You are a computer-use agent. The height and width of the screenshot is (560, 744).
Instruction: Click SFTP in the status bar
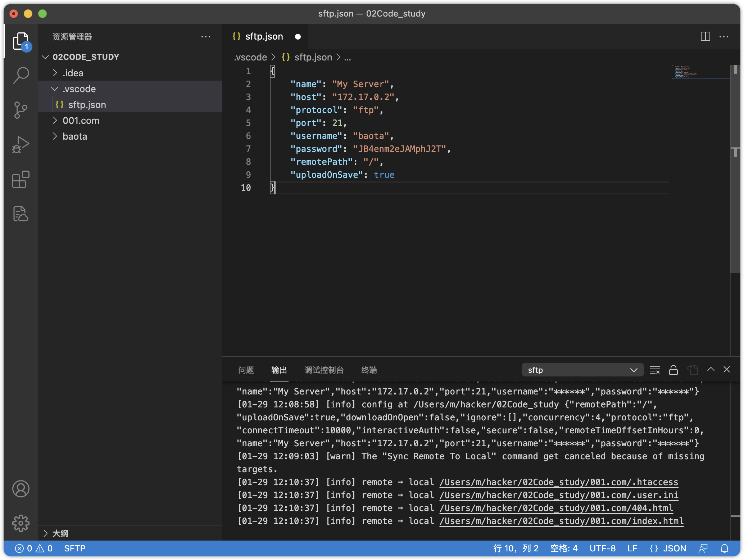[75, 548]
